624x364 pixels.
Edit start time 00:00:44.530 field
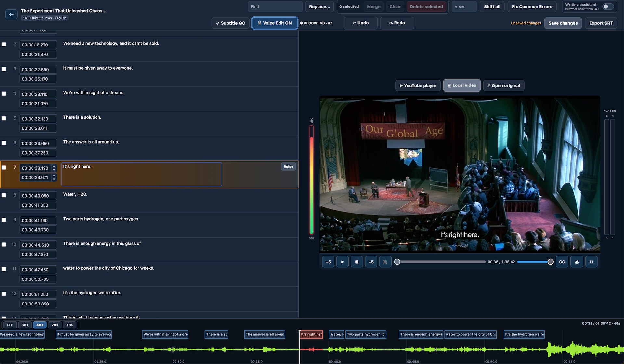pyautogui.click(x=38, y=245)
